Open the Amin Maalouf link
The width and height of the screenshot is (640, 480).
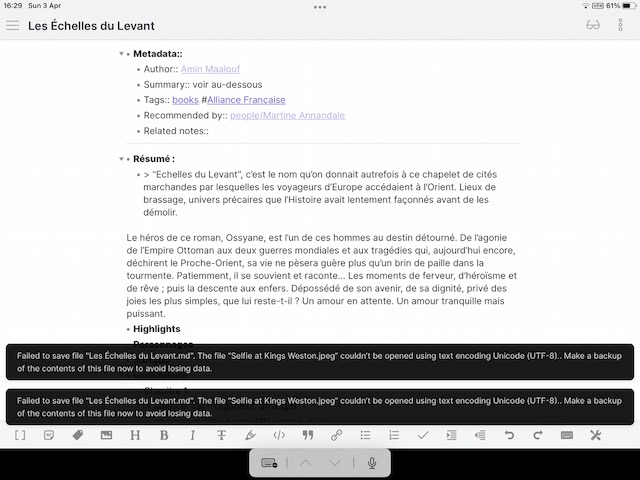click(x=210, y=69)
